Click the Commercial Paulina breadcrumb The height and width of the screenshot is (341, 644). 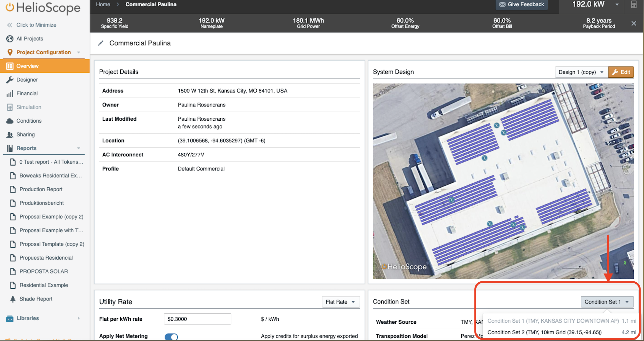point(151,4)
